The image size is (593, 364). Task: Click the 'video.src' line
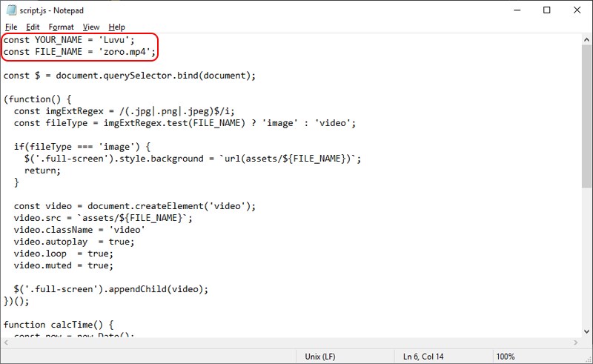(103, 218)
